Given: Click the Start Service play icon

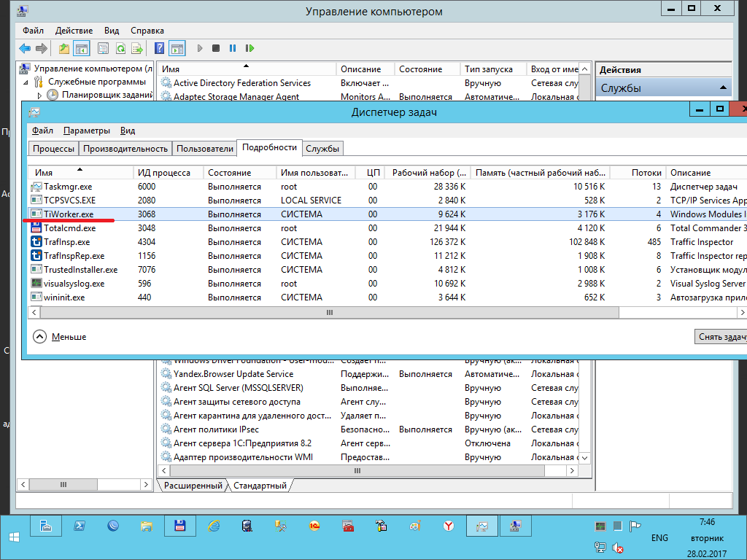Looking at the screenshot, I should pyautogui.click(x=200, y=48).
